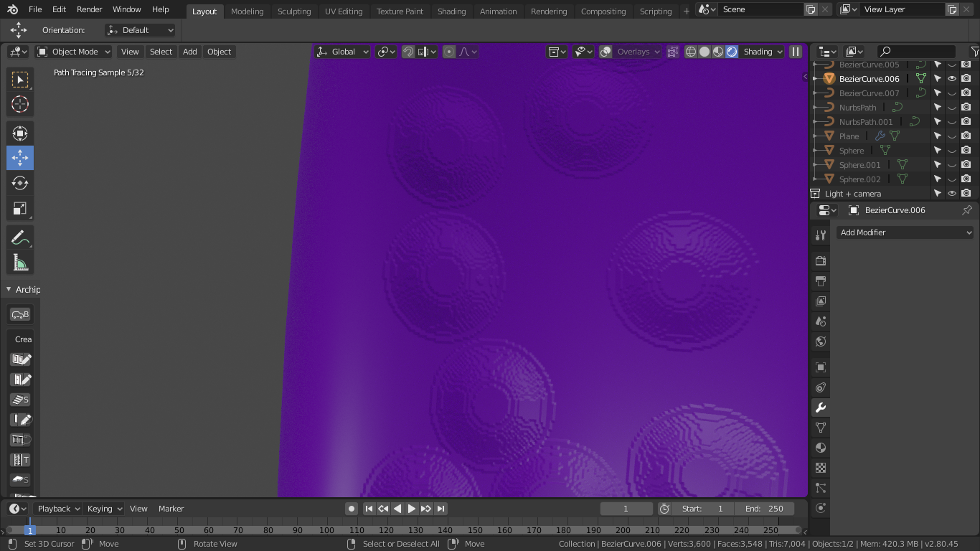Open the World properties tab

click(821, 341)
